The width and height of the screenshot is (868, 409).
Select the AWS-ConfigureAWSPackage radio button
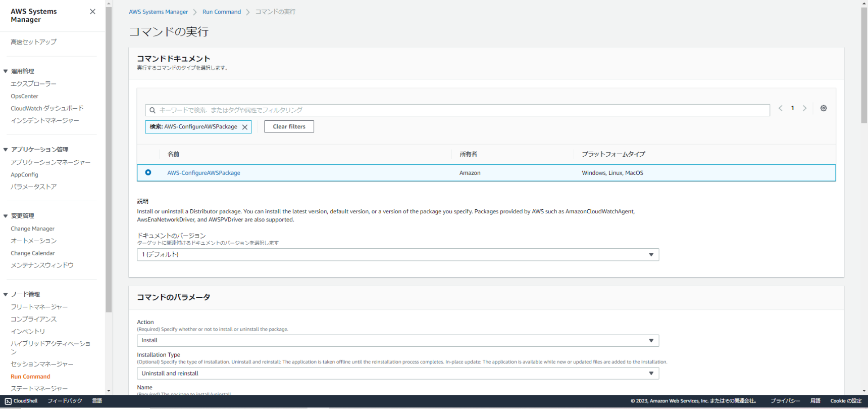[x=148, y=172]
